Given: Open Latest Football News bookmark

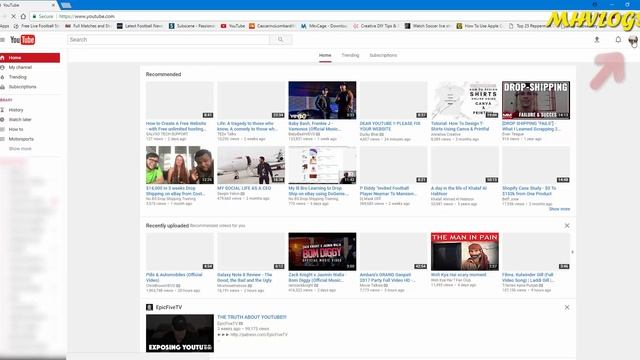Looking at the screenshot, I should pos(140,26).
